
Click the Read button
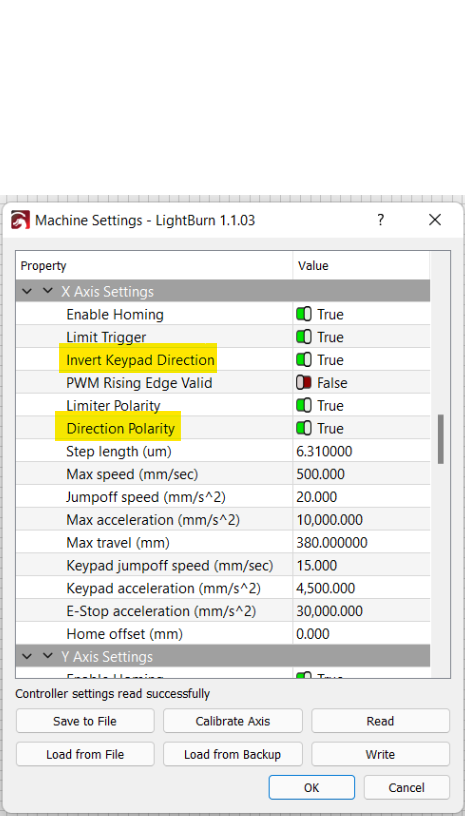[380, 721]
